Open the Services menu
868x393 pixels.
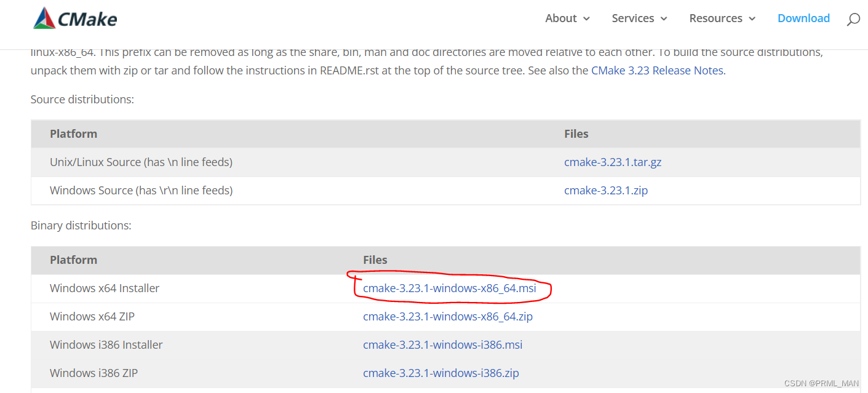click(x=633, y=18)
